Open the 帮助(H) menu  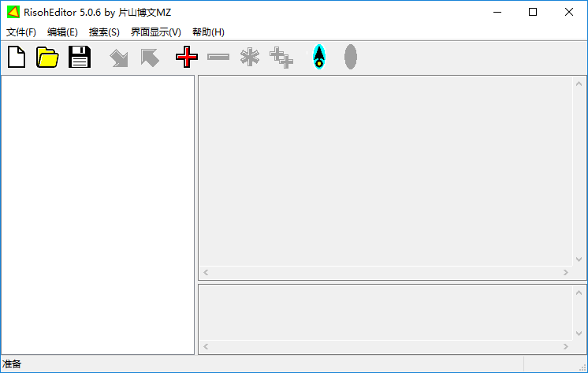[208, 32]
